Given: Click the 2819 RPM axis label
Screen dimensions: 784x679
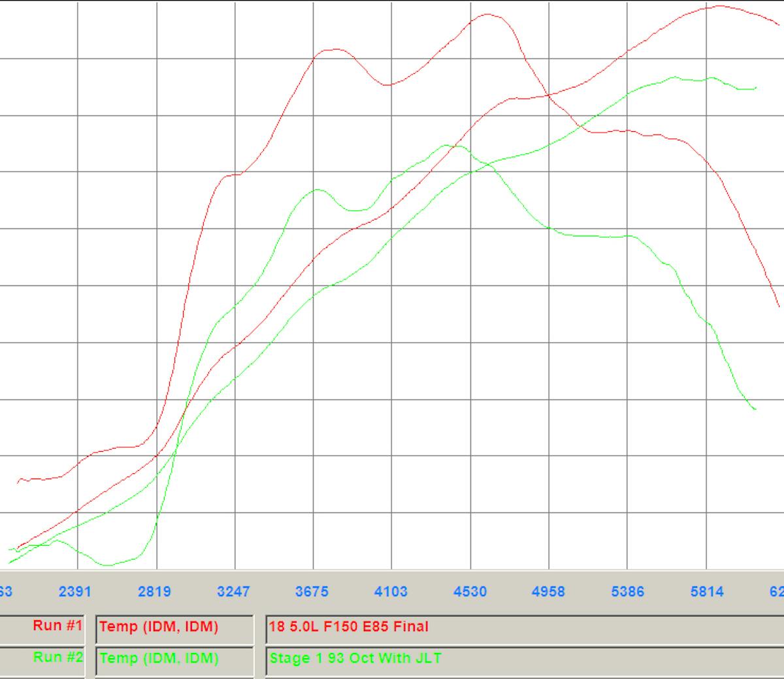Looking at the screenshot, I should coord(154,592).
